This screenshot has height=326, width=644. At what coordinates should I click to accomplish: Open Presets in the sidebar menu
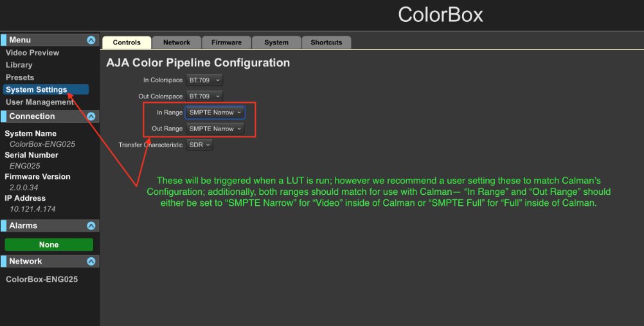pyautogui.click(x=20, y=77)
